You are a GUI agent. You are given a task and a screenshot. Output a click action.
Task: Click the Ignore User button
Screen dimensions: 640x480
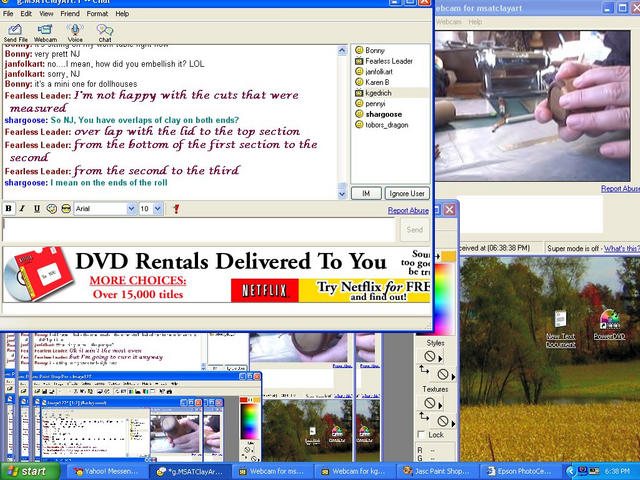click(407, 193)
